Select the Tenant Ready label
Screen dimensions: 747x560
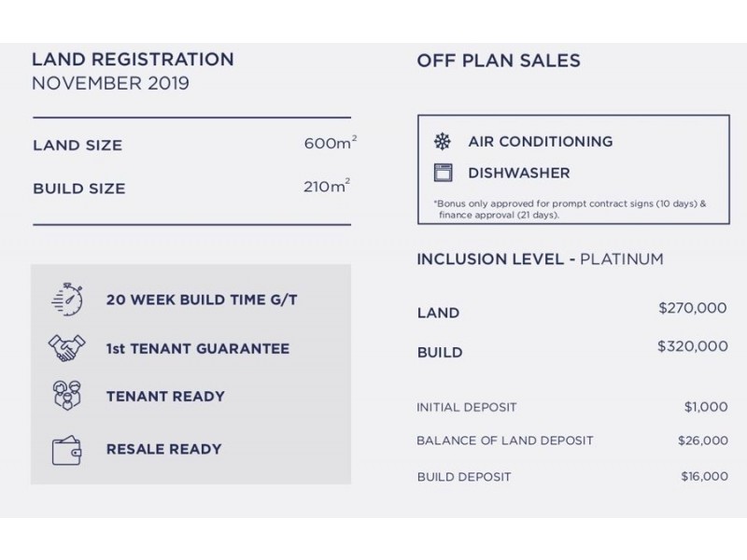point(165,397)
